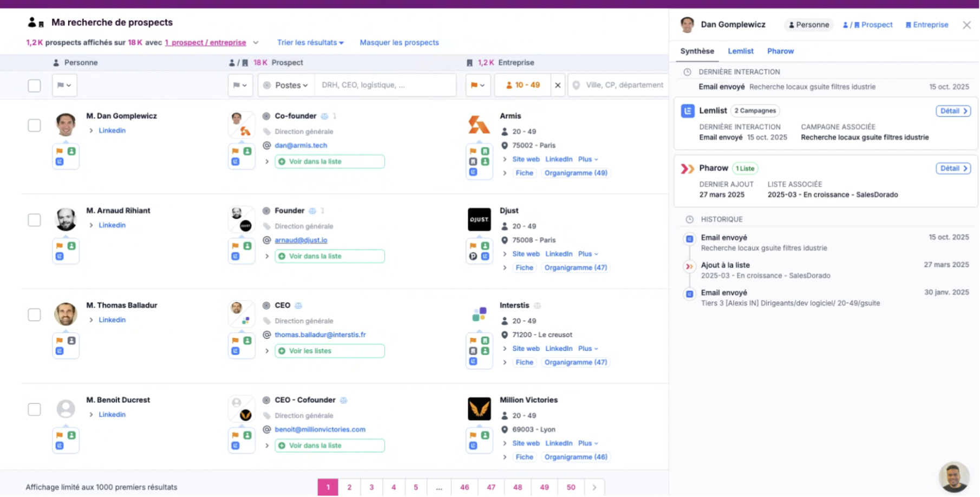The width and height of the screenshot is (980, 497).
Task: Click chat support avatar bubble
Action: 954,477
